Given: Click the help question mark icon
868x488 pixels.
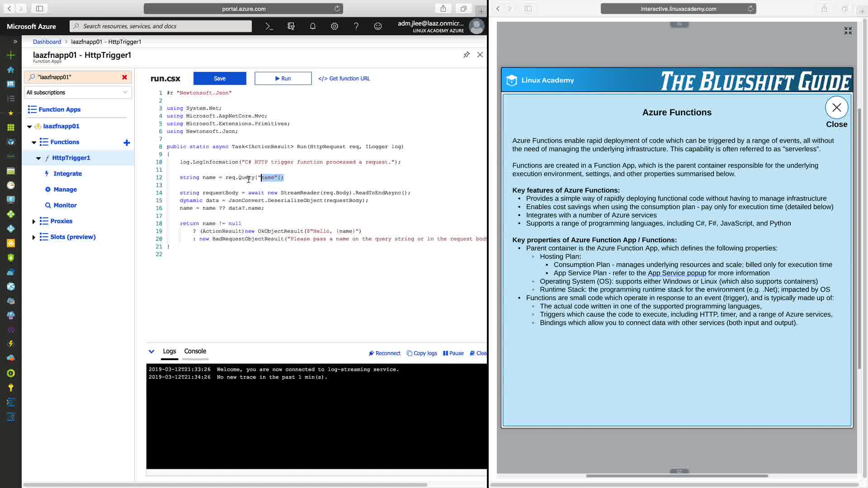Looking at the screenshot, I should click(356, 26).
